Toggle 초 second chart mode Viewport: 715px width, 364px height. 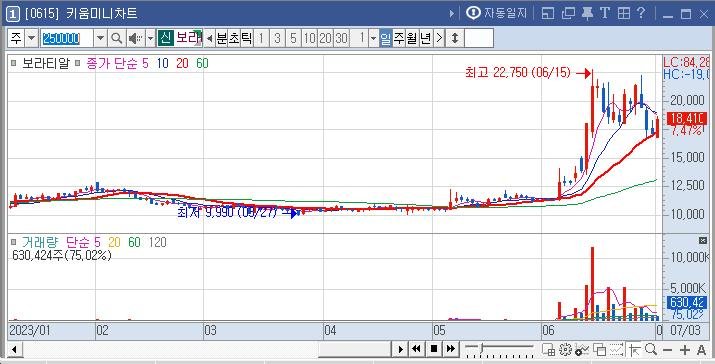pyautogui.click(x=234, y=38)
